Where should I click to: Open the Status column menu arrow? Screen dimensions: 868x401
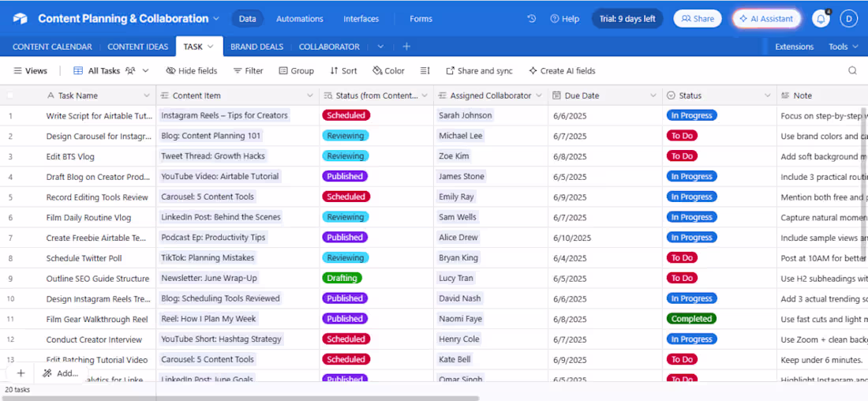768,96
